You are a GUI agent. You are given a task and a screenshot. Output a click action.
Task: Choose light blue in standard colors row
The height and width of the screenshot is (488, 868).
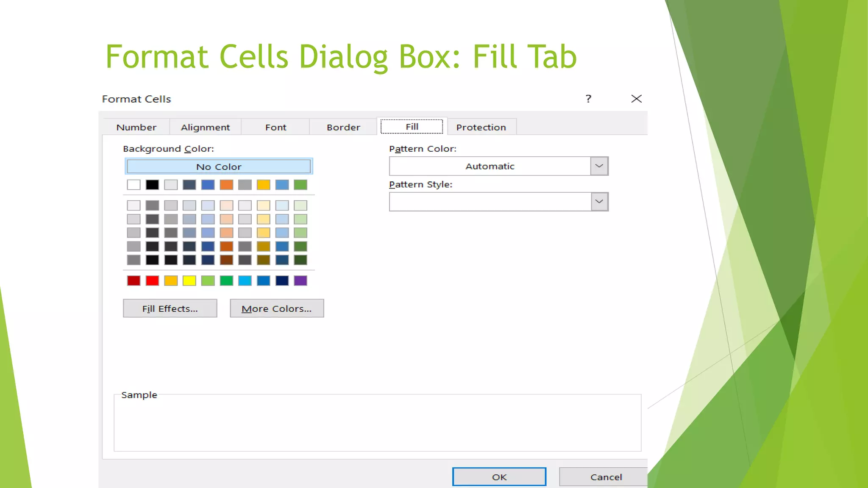(245, 280)
